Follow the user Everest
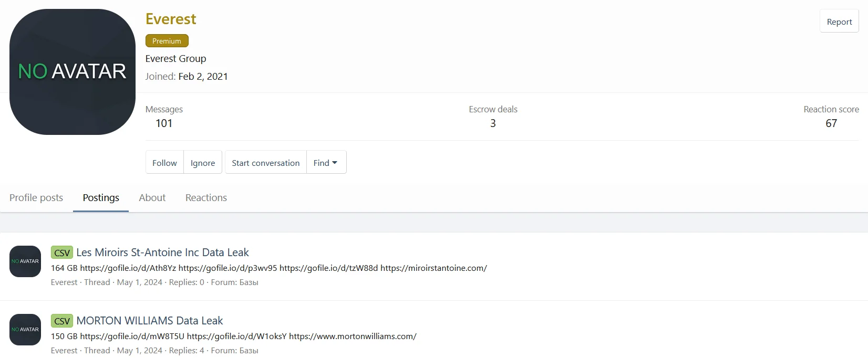Screen dimensions: 868x358 (164, 163)
